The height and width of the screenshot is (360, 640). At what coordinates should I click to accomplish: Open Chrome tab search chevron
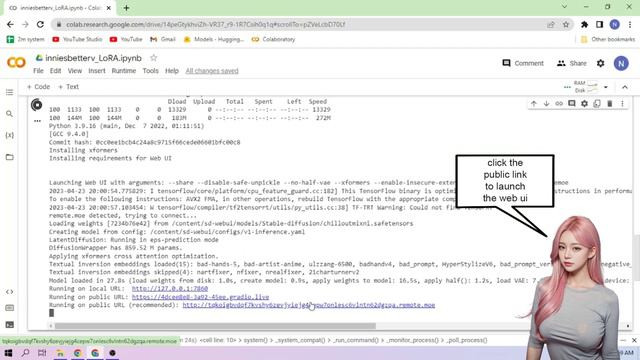coord(564,7)
